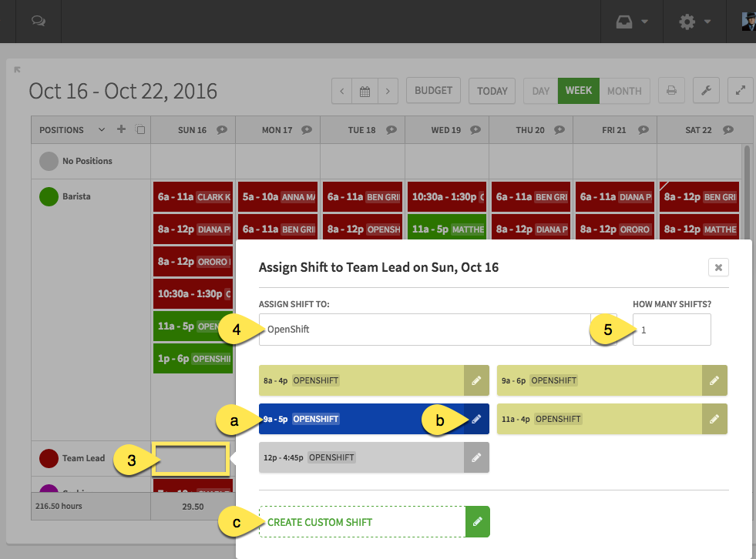Add a new position with the plus icon
Viewport: 756px width, 559px height.
[120, 129]
